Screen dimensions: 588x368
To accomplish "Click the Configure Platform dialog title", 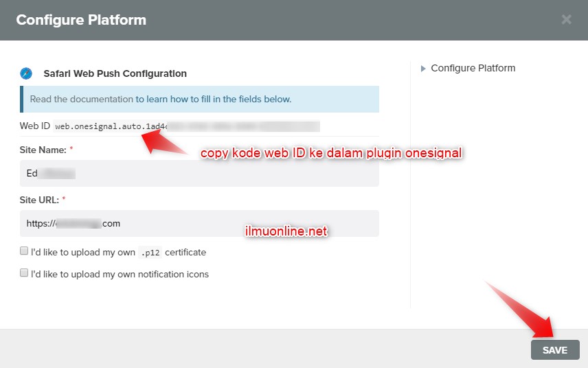I will pyautogui.click(x=81, y=19).
